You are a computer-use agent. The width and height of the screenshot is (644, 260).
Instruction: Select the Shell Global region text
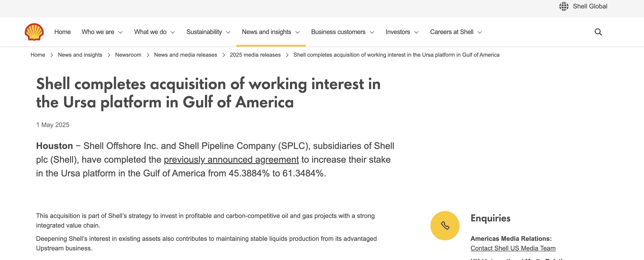(590, 6)
